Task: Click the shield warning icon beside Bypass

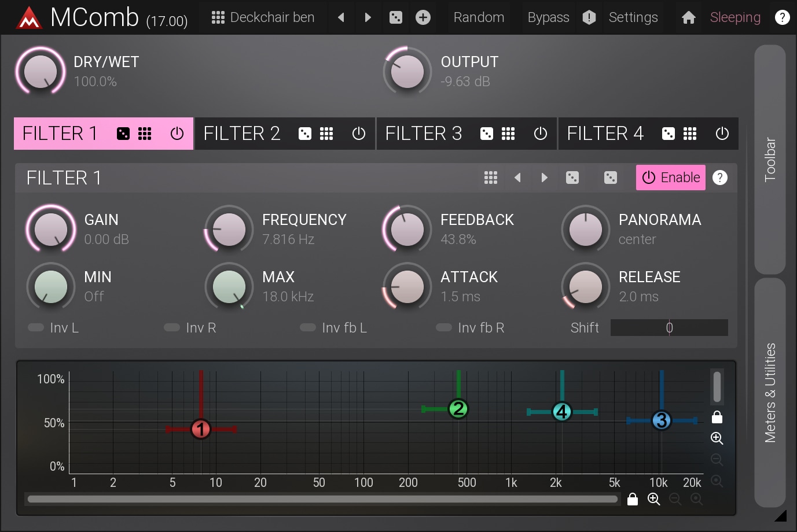Action: click(589, 17)
